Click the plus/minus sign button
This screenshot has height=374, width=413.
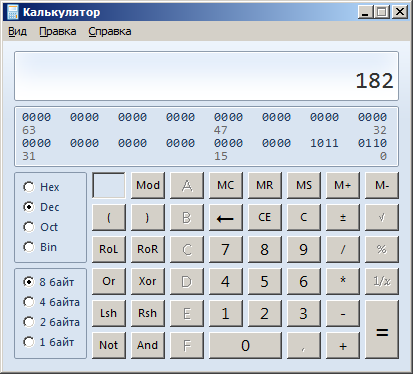[x=343, y=217]
